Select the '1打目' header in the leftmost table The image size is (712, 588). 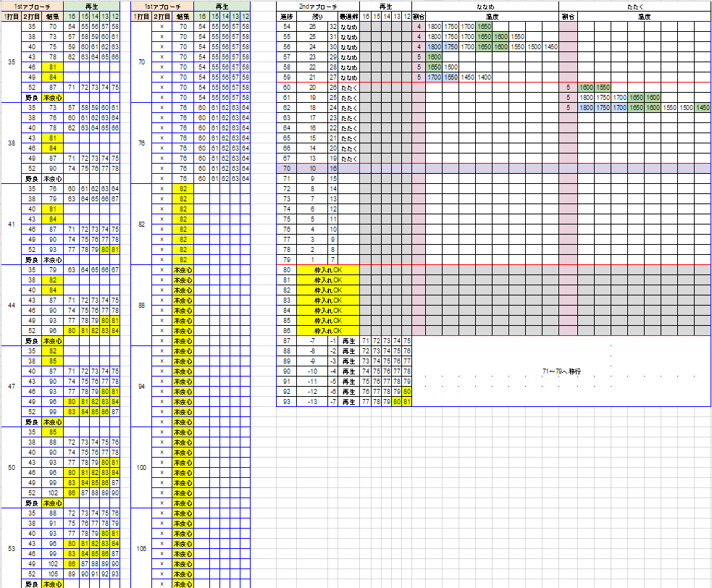[x=12, y=17]
